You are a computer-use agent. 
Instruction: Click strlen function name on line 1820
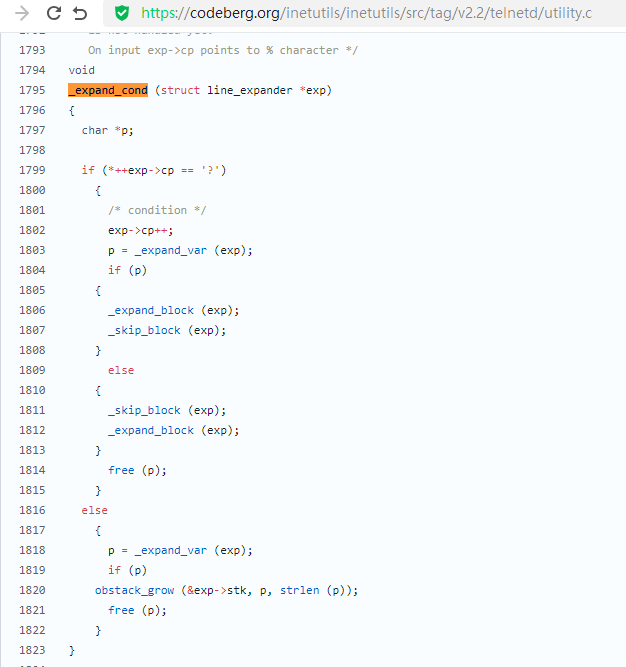(x=299, y=590)
